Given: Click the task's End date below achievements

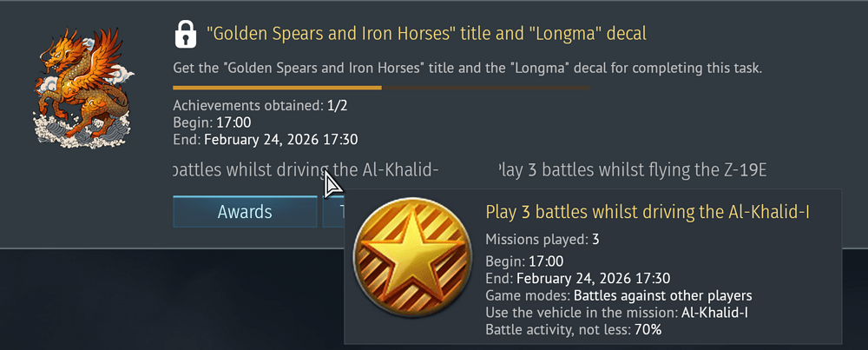Looking at the screenshot, I should click(x=265, y=139).
